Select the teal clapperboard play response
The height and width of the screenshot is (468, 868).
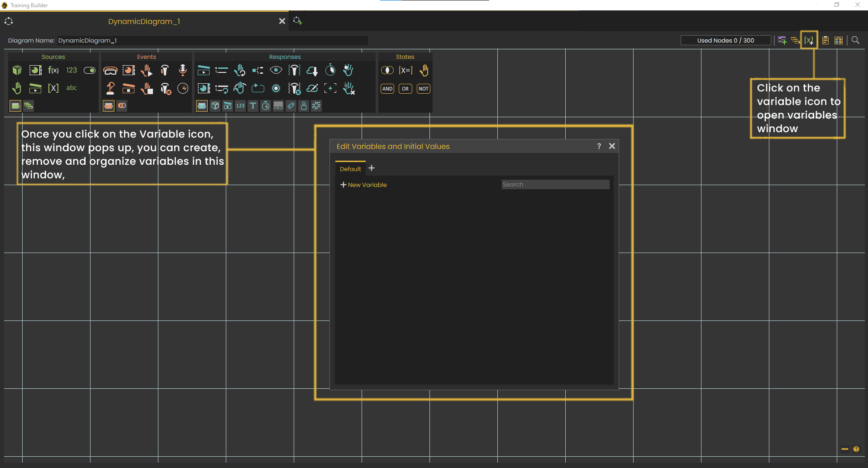point(204,70)
